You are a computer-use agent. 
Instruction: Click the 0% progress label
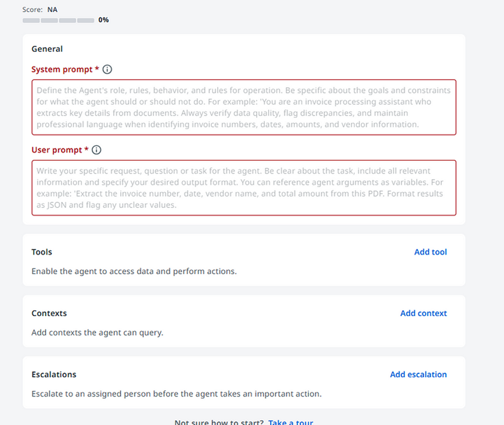click(103, 20)
